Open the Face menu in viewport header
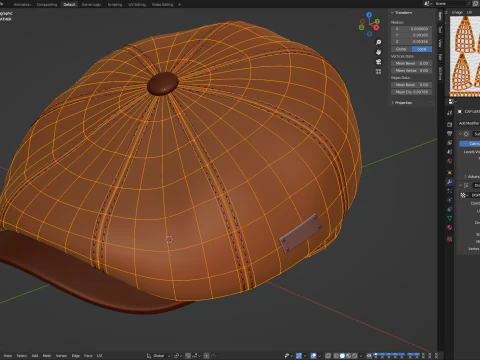The height and width of the screenshot is (360, 480). (x=88, y=356)
